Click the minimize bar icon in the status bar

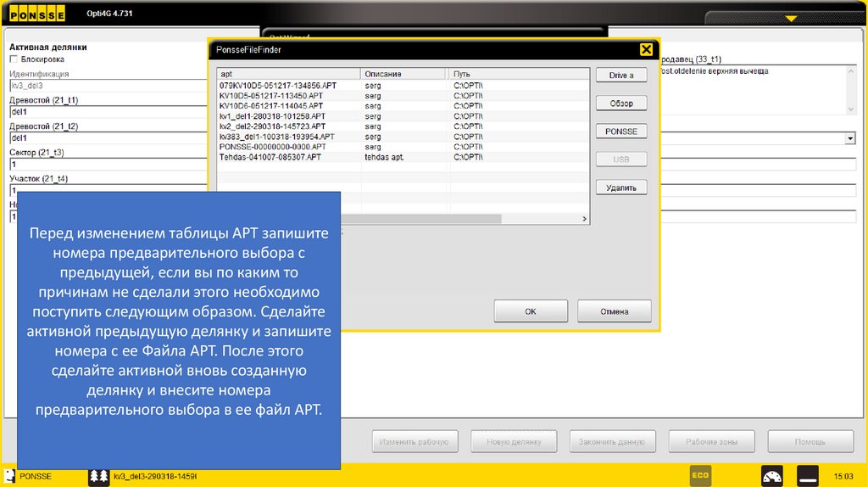point(808,476)
